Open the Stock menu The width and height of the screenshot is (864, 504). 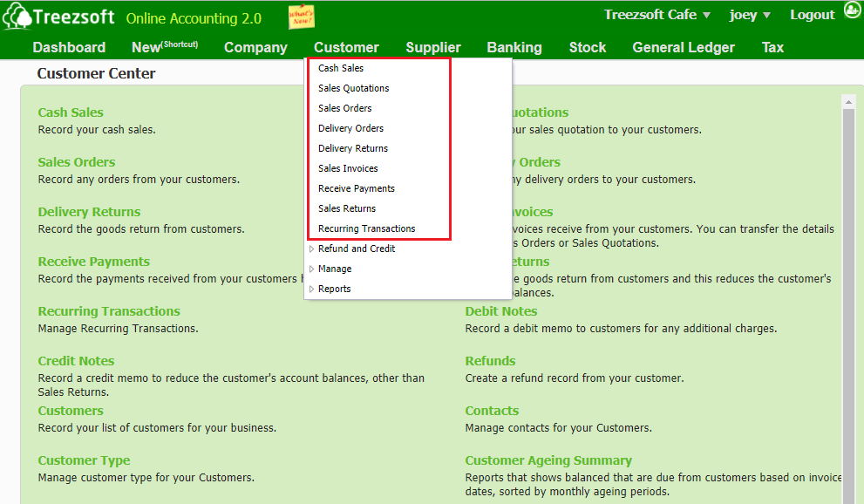[x=588, y=47]
